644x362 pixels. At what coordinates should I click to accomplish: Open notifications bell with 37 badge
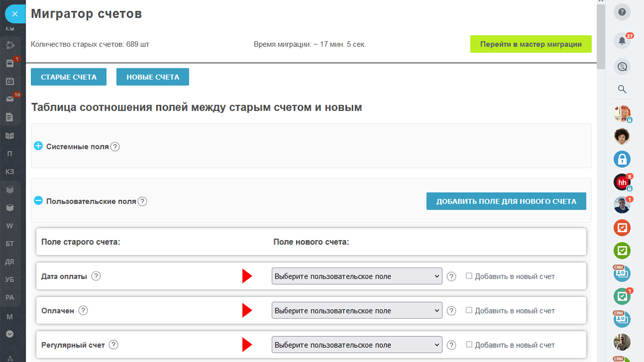click(622, 41)
